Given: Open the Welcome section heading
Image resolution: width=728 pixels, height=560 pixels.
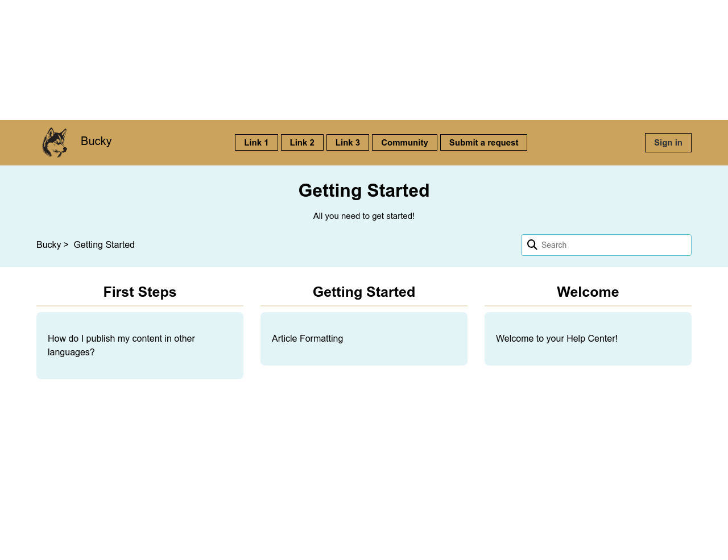Looking at the screenshot, I should point(588,292).
